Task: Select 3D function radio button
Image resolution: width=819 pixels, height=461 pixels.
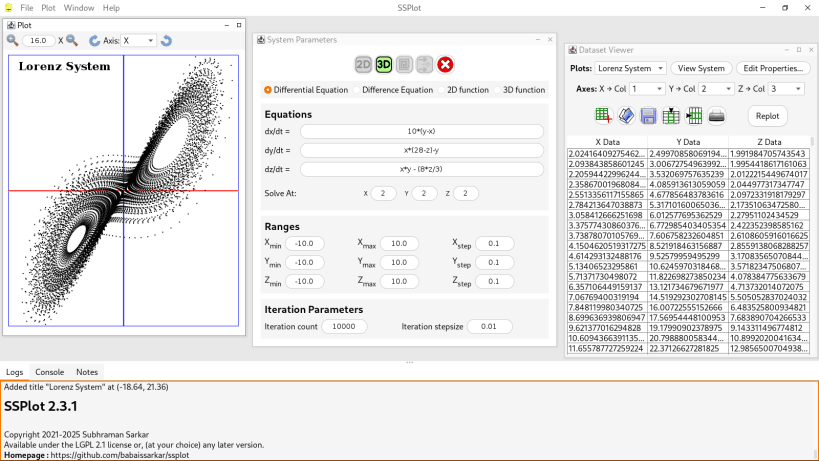Action: pos(519,90)
